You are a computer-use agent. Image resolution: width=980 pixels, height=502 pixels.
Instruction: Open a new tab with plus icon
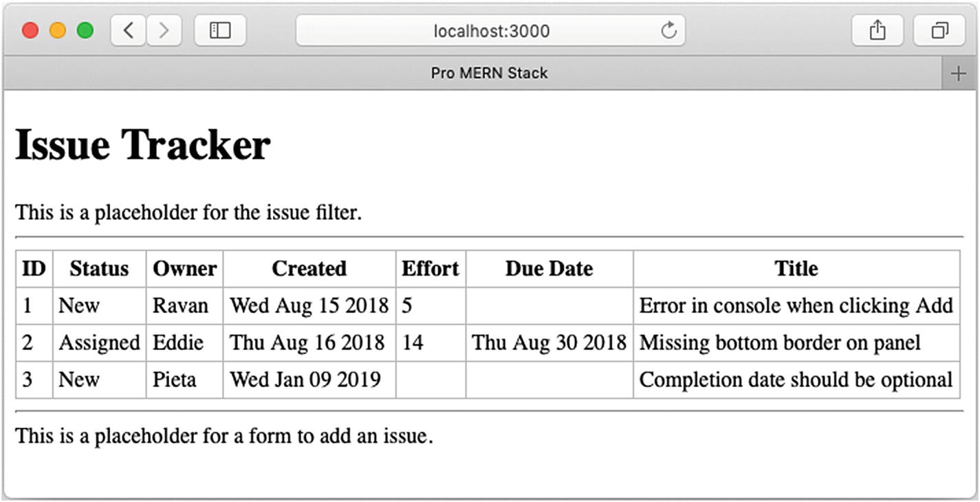[958, 74]
